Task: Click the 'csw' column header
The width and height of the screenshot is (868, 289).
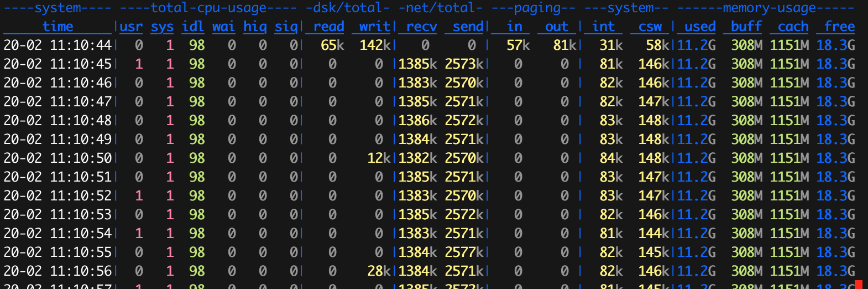Action: (x=650, y=27)
